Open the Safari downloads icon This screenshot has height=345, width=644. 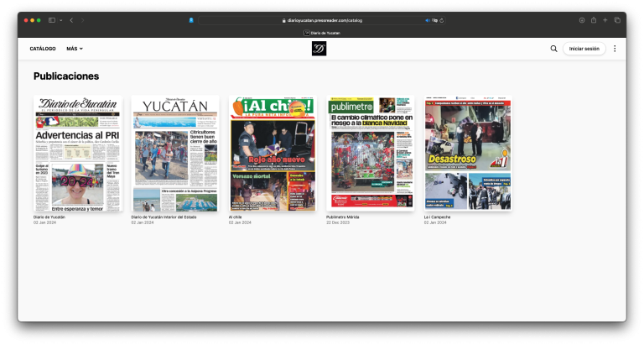(582, 20)
